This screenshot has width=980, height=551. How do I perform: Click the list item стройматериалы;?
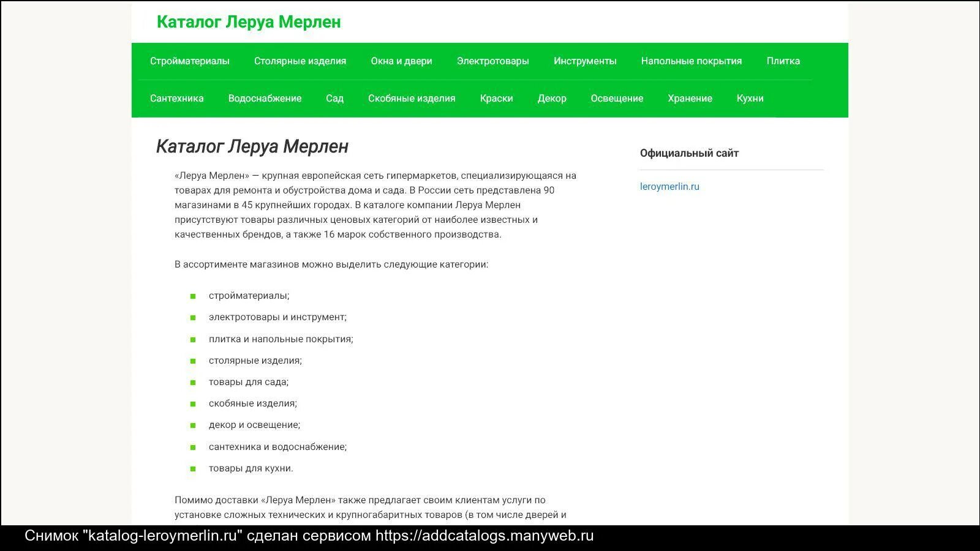249,296
